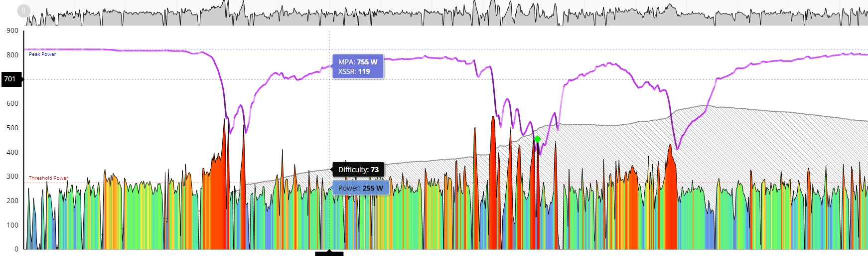The width and height of the screenshot is (868, 256).
Task: Click the 0 label on the y-axis
Action: [16, 249]
